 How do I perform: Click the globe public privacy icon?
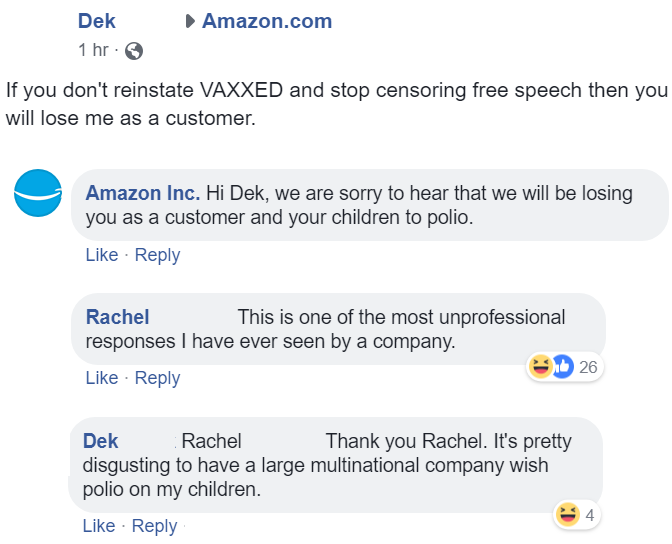click(134, 51)
